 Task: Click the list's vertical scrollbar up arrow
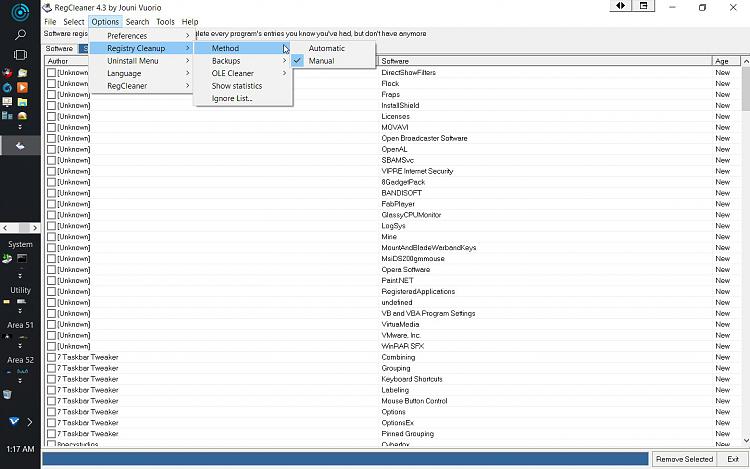click(746, 61)
